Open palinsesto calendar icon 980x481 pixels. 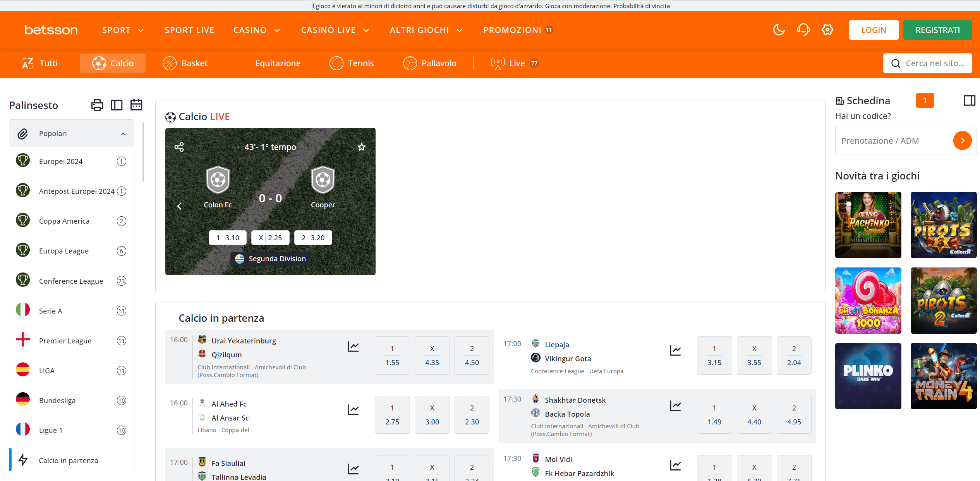(x=136, y=105)
